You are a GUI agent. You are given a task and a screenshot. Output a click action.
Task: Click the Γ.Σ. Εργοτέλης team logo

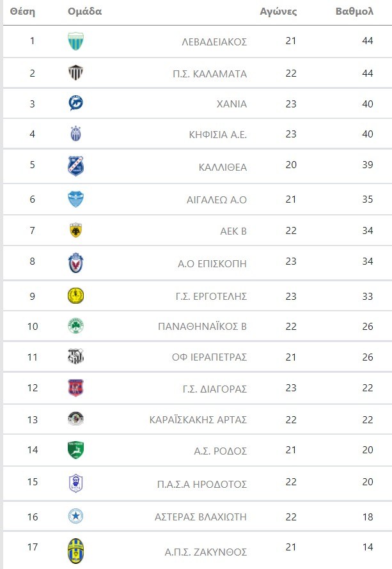(x=76, y=296)
